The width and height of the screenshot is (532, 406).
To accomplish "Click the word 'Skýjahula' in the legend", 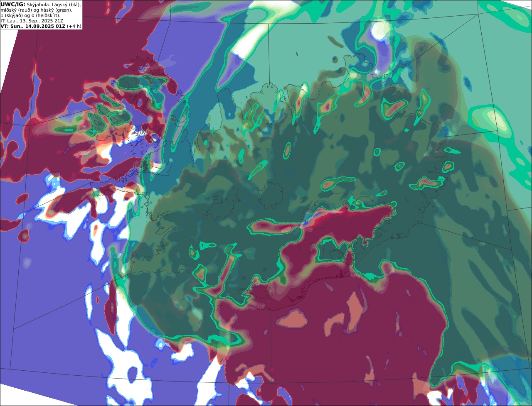I will coord(38,5).
